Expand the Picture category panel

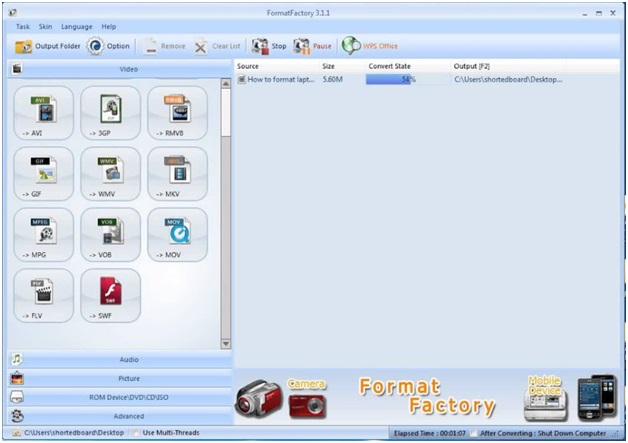click(120, 379)
